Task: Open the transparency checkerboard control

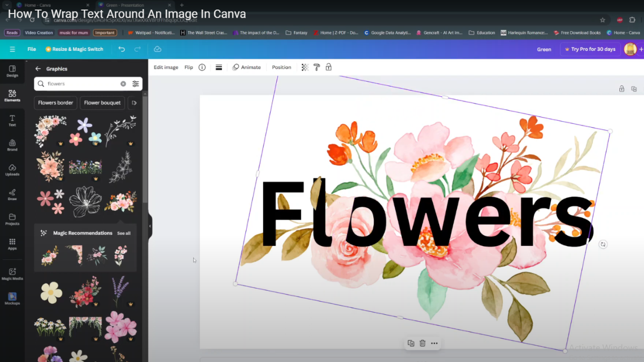Action: 305,67
